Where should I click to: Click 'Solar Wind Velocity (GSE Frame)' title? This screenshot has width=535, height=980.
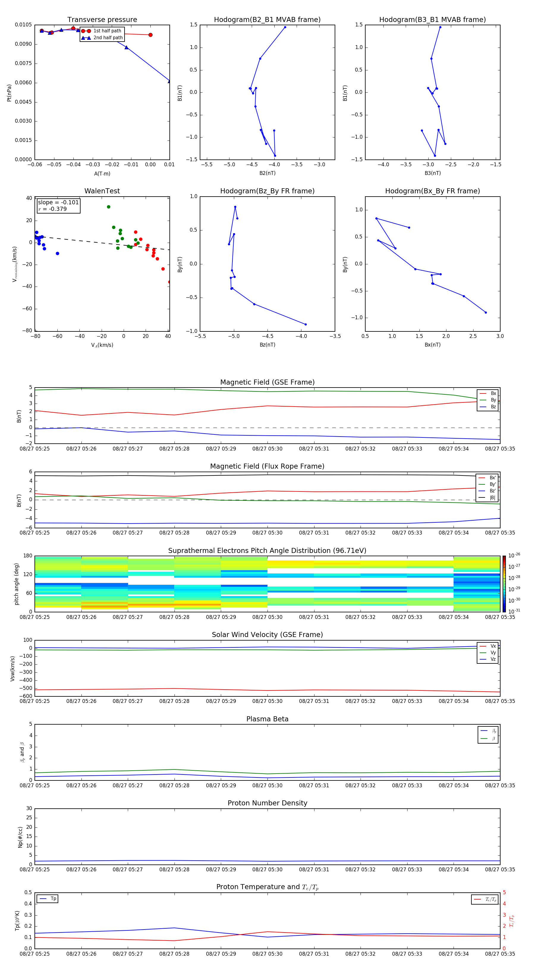click(x=267, y=635)
